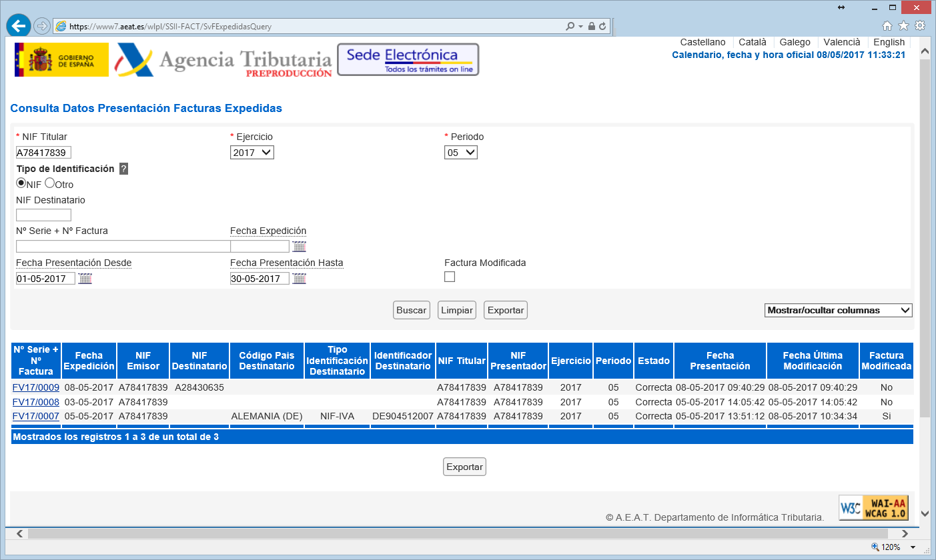This screenshot has height=560, width=936.
Task: Refresh the page with reload icon
Action: (602, 27)
